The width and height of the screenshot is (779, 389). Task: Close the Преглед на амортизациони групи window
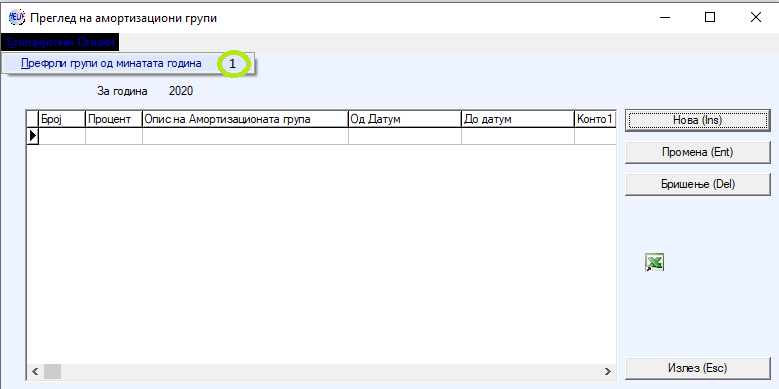click(x=756, y=17)
